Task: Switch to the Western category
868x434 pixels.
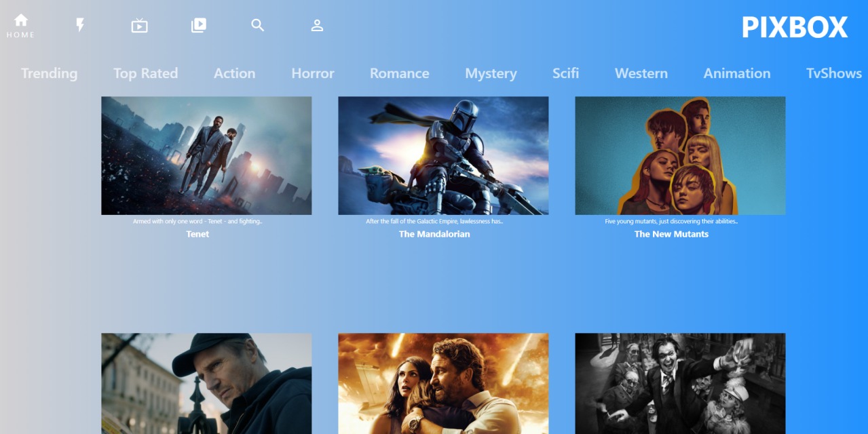Action: (x=641, y=73)
